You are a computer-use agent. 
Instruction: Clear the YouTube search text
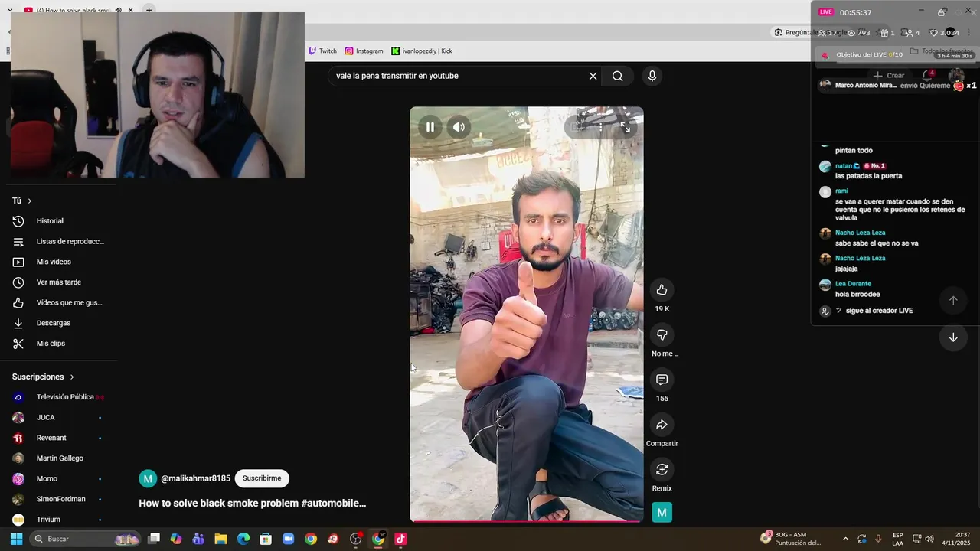click(x=593, y=76)
